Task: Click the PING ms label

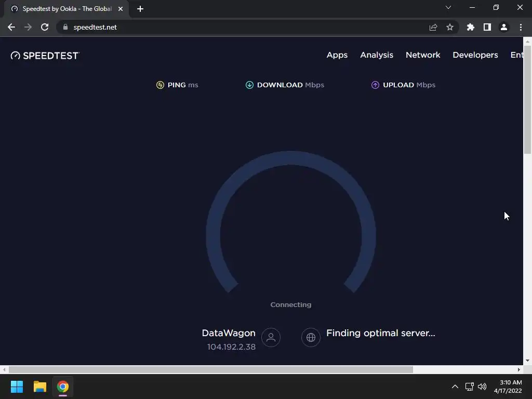Action: 183,85
